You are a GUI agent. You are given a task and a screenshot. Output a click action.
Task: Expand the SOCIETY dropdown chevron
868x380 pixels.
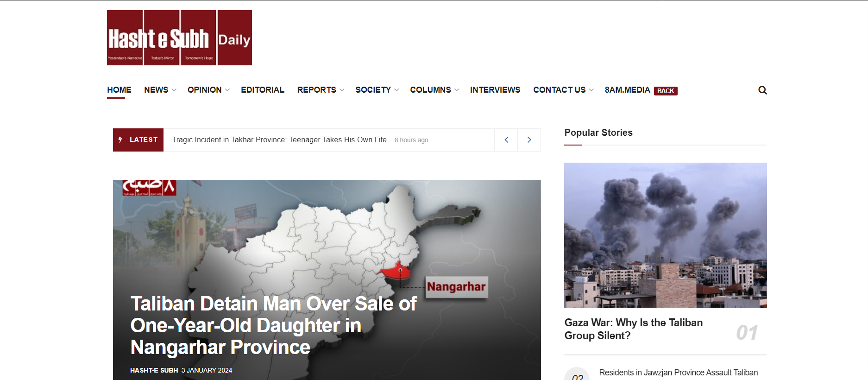pyautogui.click(x=396, y=90)
